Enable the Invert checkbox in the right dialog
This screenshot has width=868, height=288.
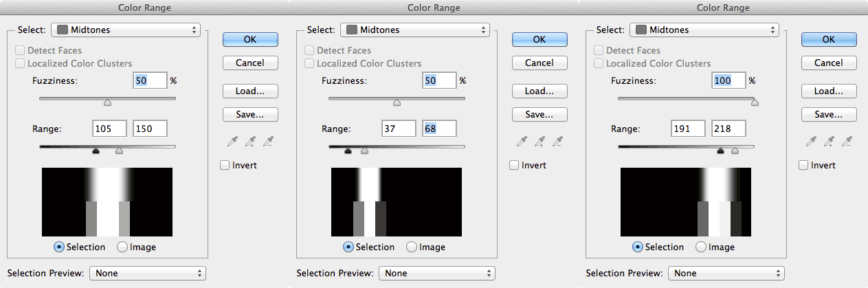point(803,165)
